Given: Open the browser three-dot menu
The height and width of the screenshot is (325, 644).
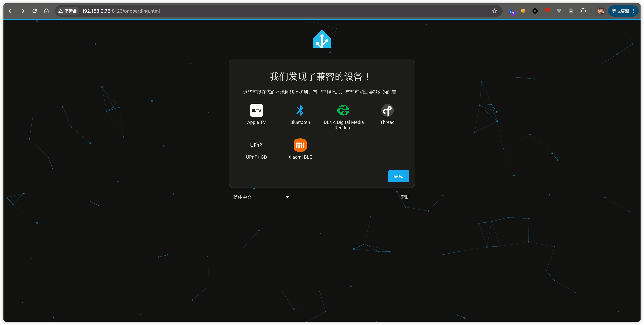Looking at the screenshot, I should pyautogui.click(x=633, y=11).
